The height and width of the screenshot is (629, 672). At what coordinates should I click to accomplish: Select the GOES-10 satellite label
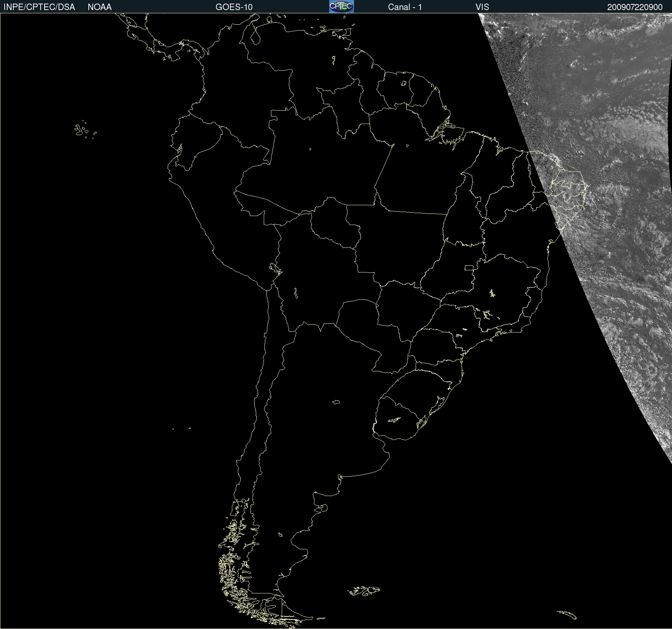pyautogui.click(x=234, y=7)
